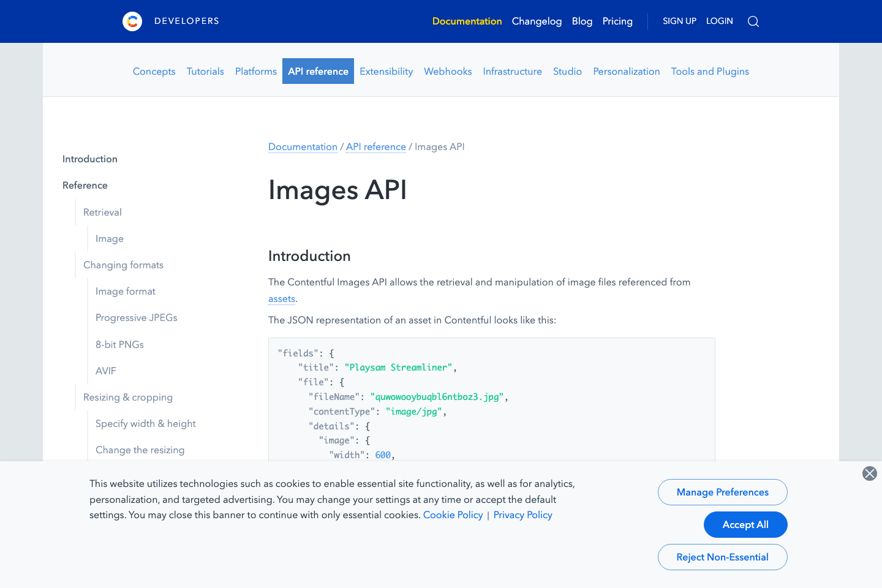
Task: Go to Specify width & height section
Action: click(145, 423)
